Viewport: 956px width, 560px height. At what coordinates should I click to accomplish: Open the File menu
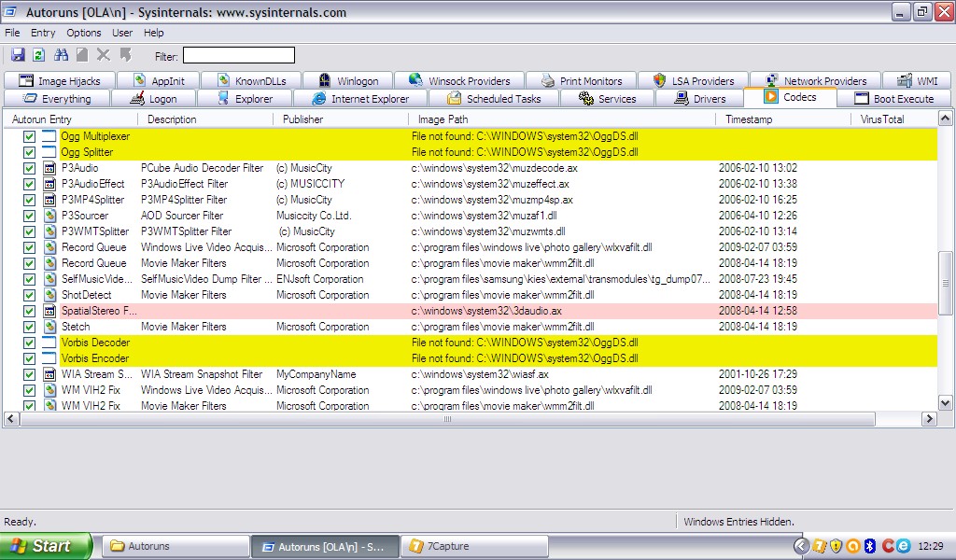[12, 33]
